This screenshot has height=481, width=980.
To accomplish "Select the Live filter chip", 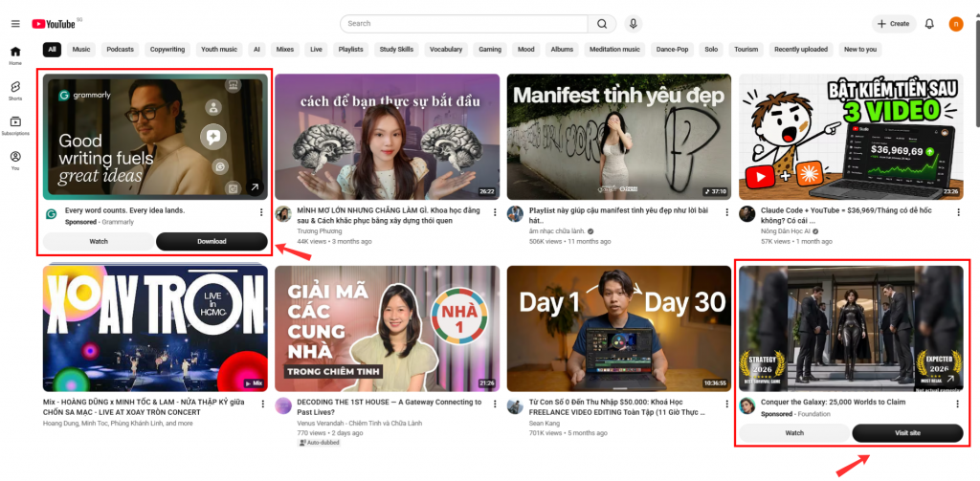I will (x=316, y=50).
